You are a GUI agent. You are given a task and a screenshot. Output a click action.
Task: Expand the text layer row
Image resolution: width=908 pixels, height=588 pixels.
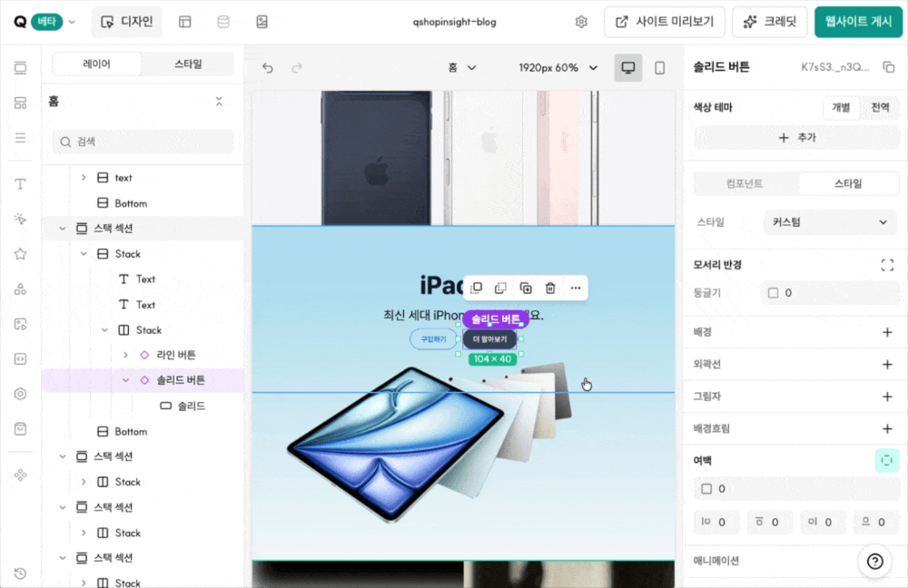(x=84, y=177)
